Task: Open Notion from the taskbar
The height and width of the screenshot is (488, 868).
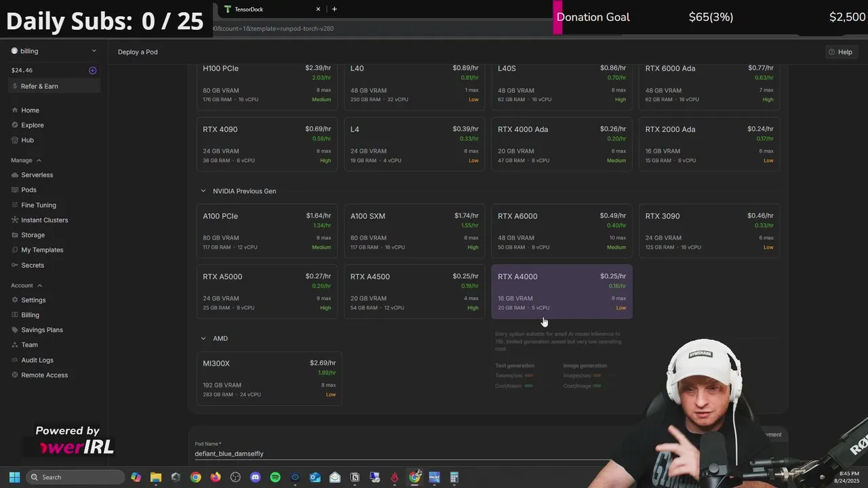Action: coord(355,477)
